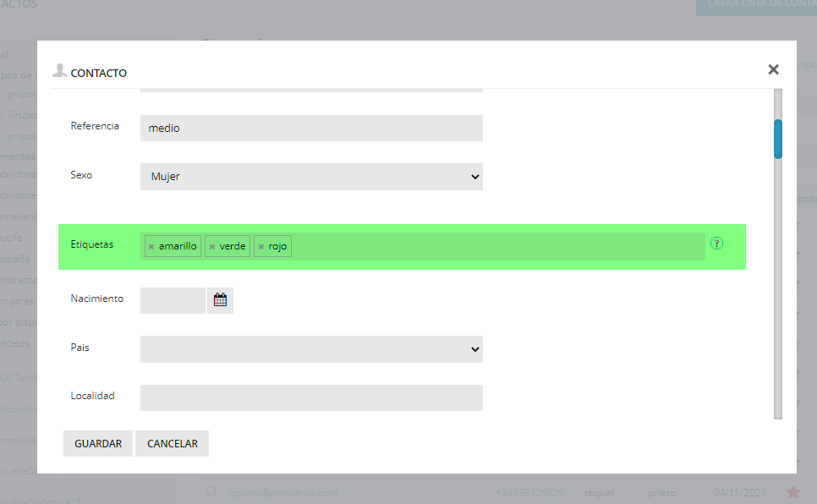The height and width of the screenshot is (504, 817).
Task: Click the contact person icon in header
Action: pyautogui.click(x=59, y=70)
